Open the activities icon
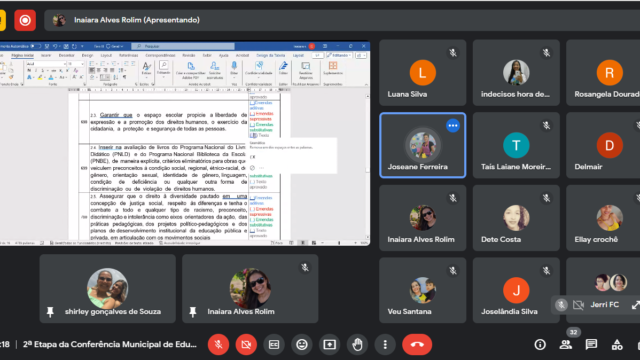Image resolution: width=640 pixels, height=360 pixels. click(617, 344)
